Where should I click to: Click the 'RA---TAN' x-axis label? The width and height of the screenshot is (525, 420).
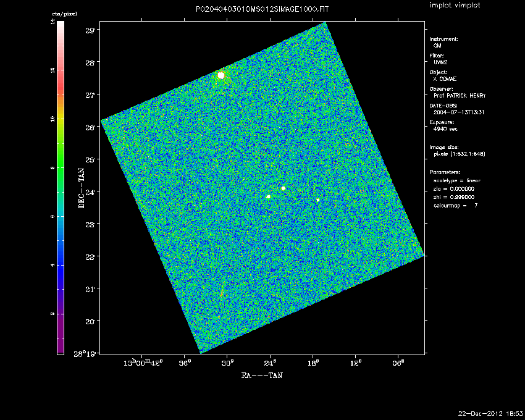coord(262,374)
